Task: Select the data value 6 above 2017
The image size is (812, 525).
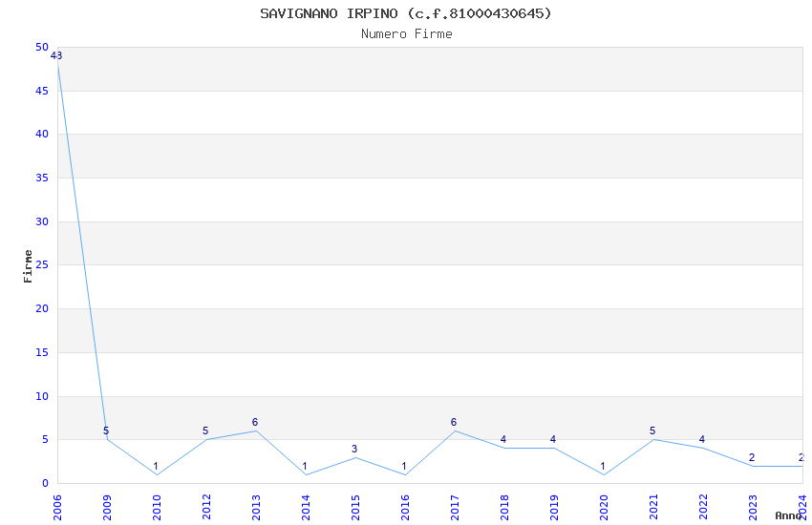Action: (454, 423)
